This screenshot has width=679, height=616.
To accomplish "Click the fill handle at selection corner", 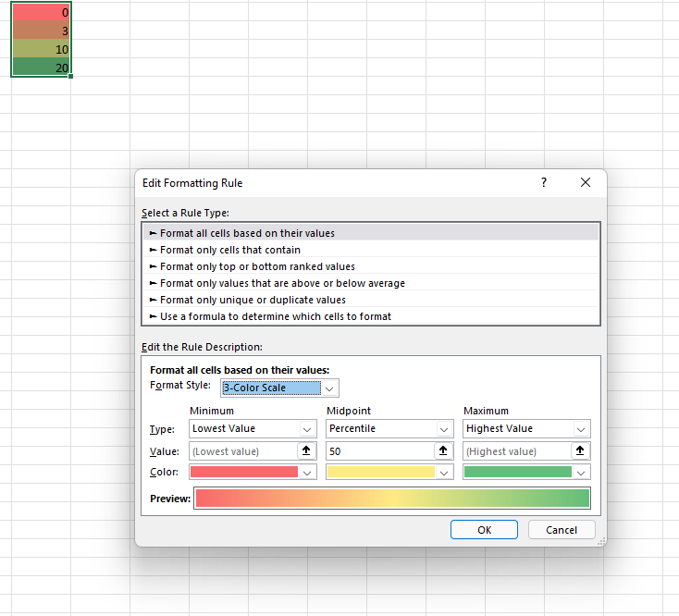I will click(x=70, y=76).
